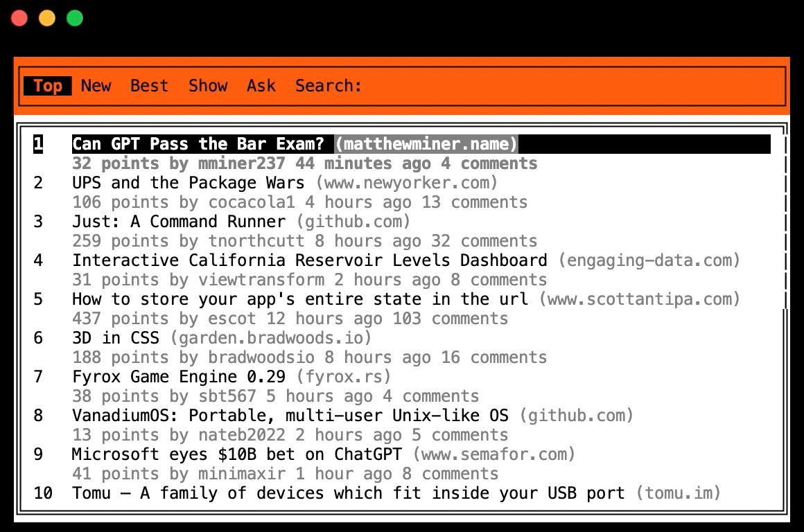Select "31 points by viewtransform" details line
The image size is (804, 532).
pos(310,280)
